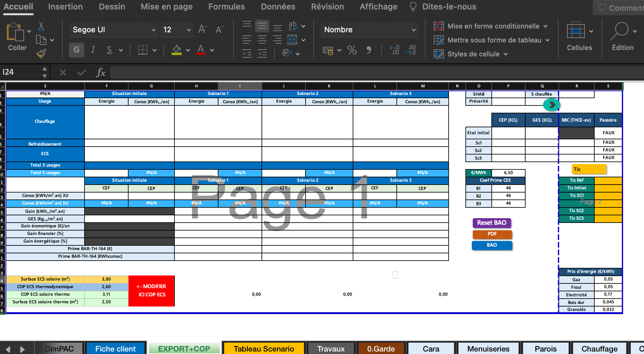
Task: Toggle bold formatting with G button
Action: click(x=76, y=50)
